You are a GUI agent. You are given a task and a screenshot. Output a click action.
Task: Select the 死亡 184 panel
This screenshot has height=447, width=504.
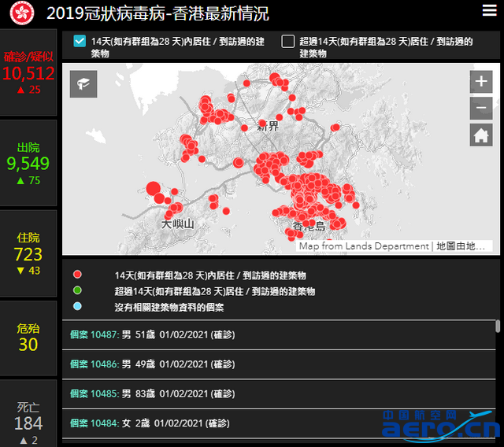click(28, 414)
